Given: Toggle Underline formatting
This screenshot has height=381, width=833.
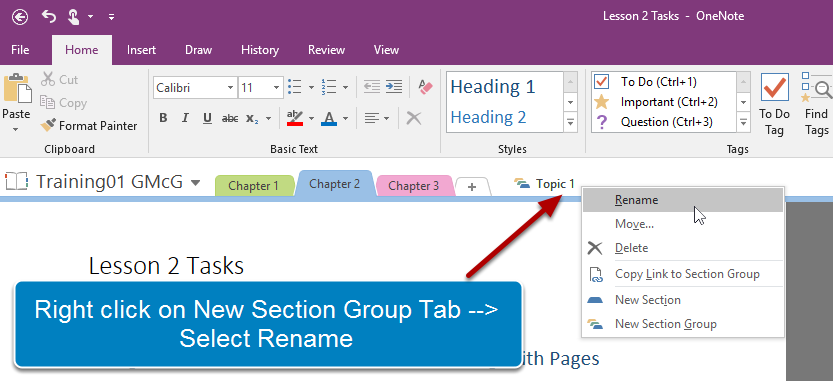Looking at the screenshot, I should pos(207,118).
